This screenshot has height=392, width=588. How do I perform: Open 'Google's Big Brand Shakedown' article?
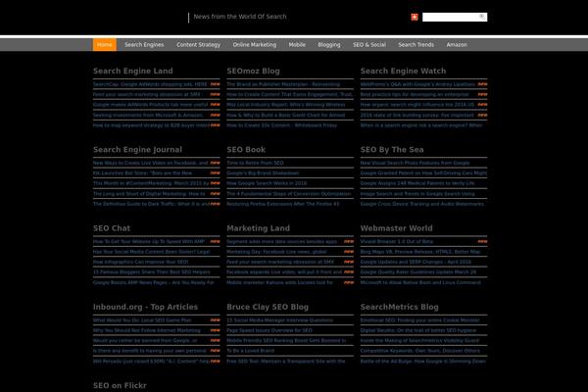[x=263, y=173]
